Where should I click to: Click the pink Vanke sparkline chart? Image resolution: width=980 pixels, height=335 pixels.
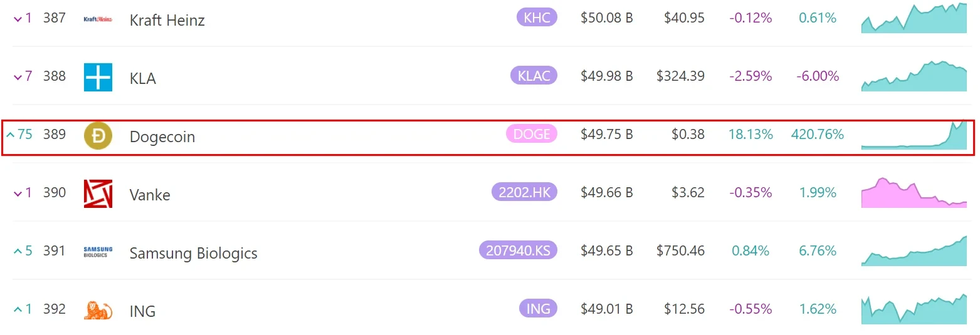coord(914,193)
